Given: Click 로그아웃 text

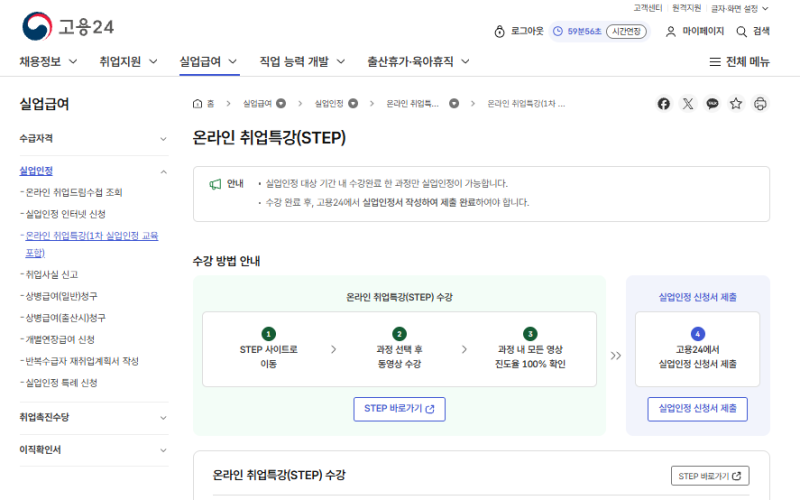Looking at the screenshot, I should pyautogui.click(x=527, y=31).
